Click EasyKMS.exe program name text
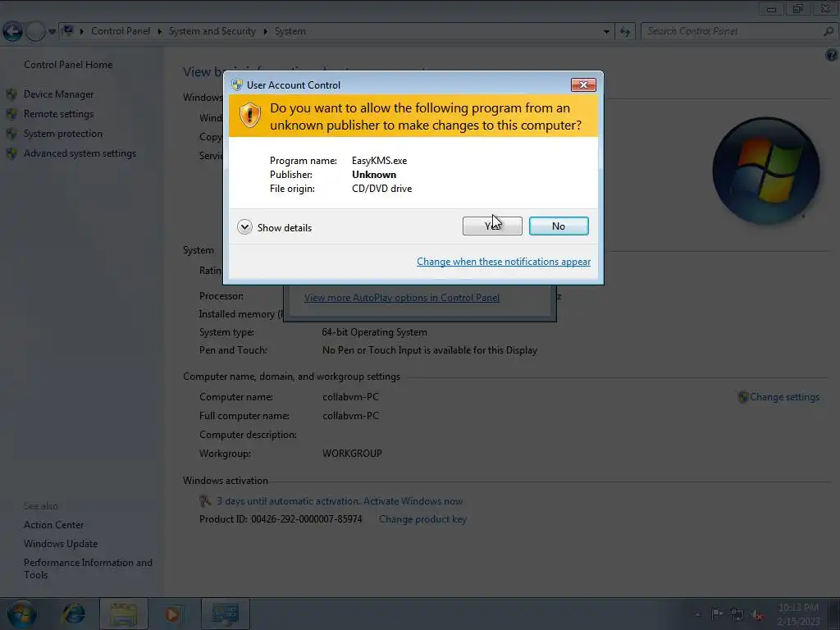Image resolution: width=840 pixels, height=630 pixels. [379, 161]
